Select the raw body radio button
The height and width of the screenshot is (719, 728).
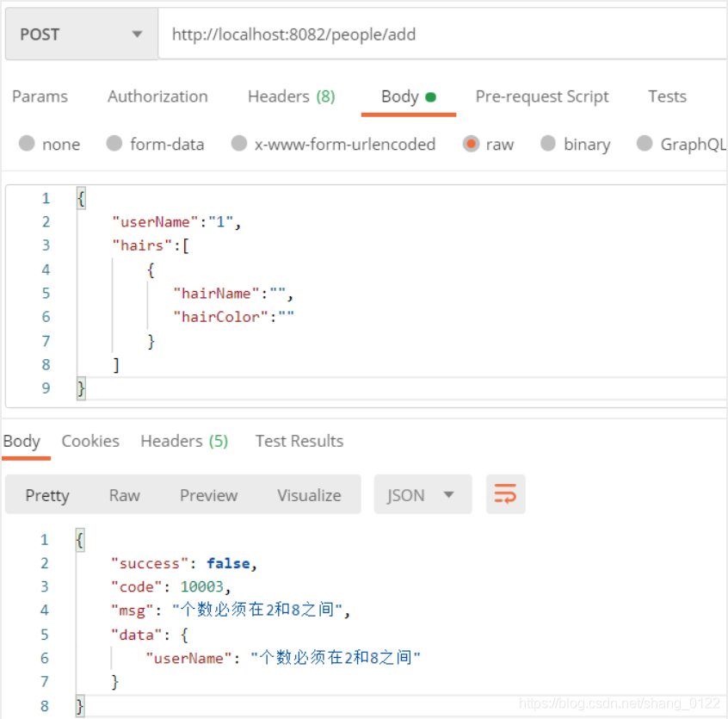471,144
